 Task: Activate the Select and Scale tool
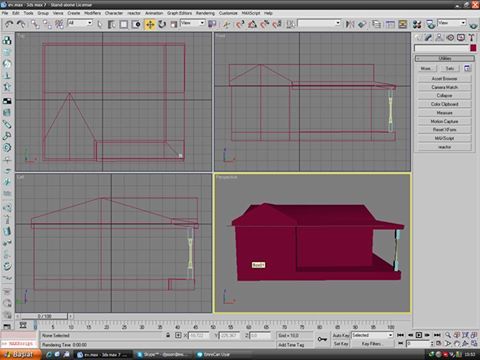(x=174, y=24)
